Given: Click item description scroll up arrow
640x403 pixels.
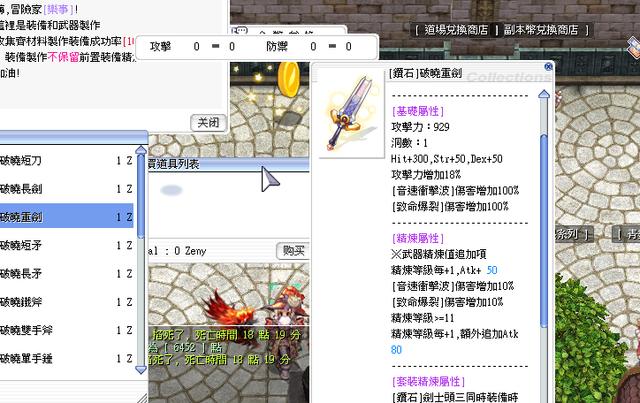Looking at the screenshot, I should pyautogui.click(x=544, y=94).
